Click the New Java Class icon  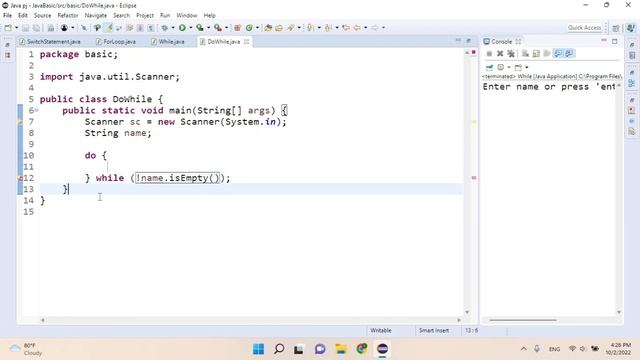click(x=249, y=28)
